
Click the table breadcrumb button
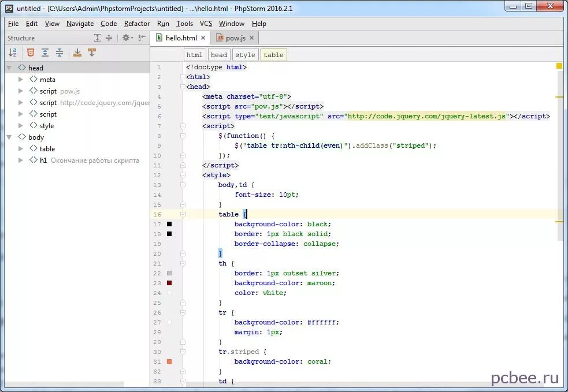point(273,55)
